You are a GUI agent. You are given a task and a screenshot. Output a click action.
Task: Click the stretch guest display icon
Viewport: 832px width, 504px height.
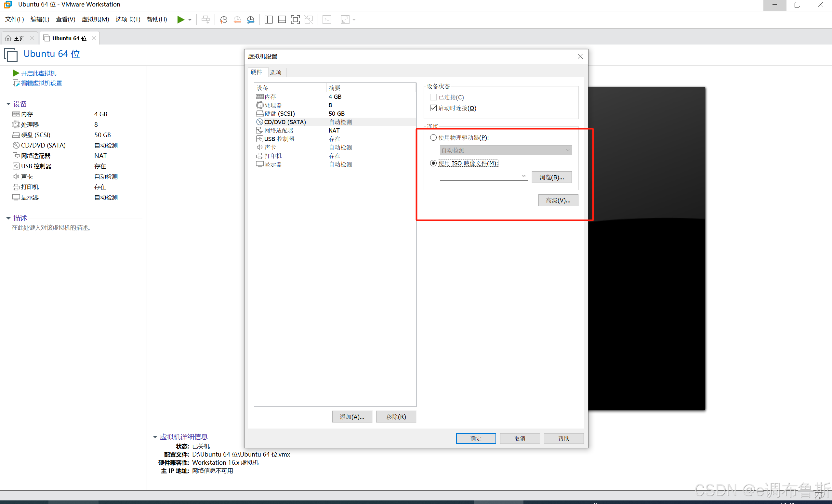tap(345, 19)
